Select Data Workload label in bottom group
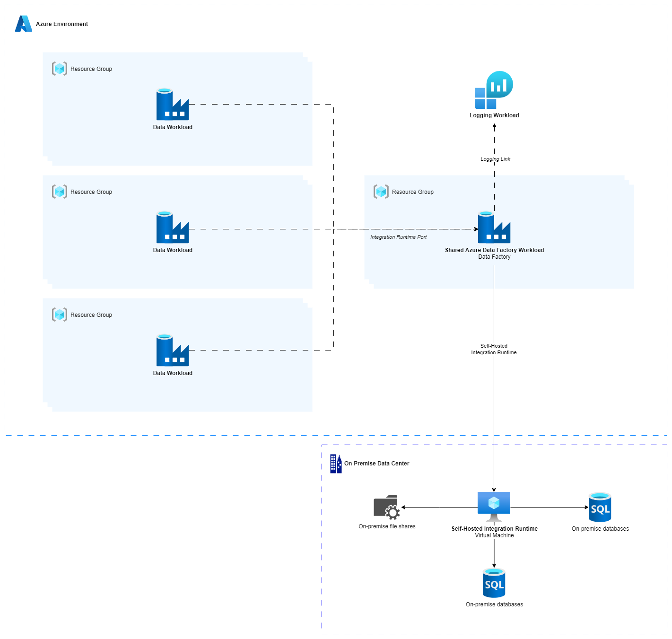Screen dimensions: 672x639 173,373
